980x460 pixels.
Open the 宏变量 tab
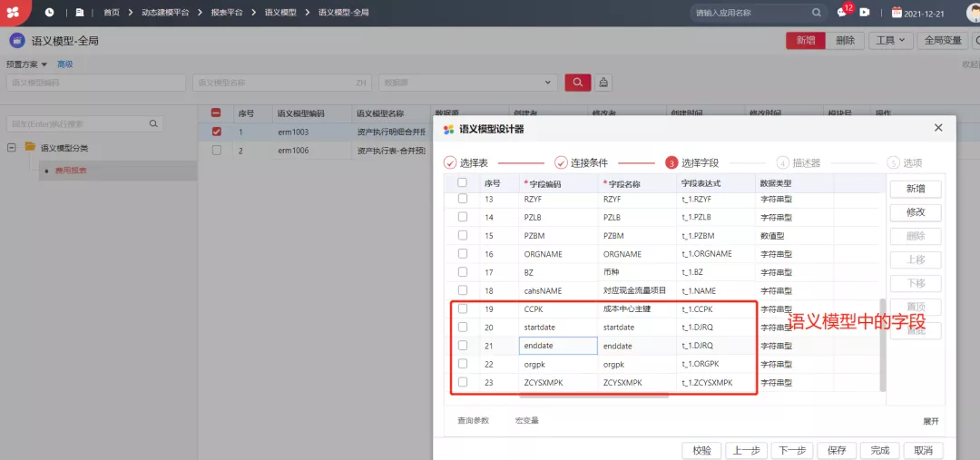point(527,421)
